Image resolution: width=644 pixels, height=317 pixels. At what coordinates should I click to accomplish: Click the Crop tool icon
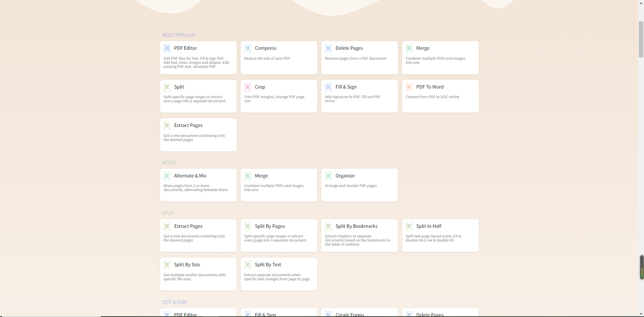248,87
